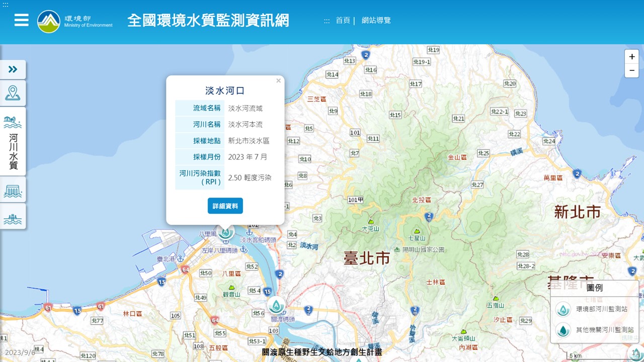This screenshot has width=644, height=362.
Task: Click the 七星山 peak marker
Action: coord(417,231)
